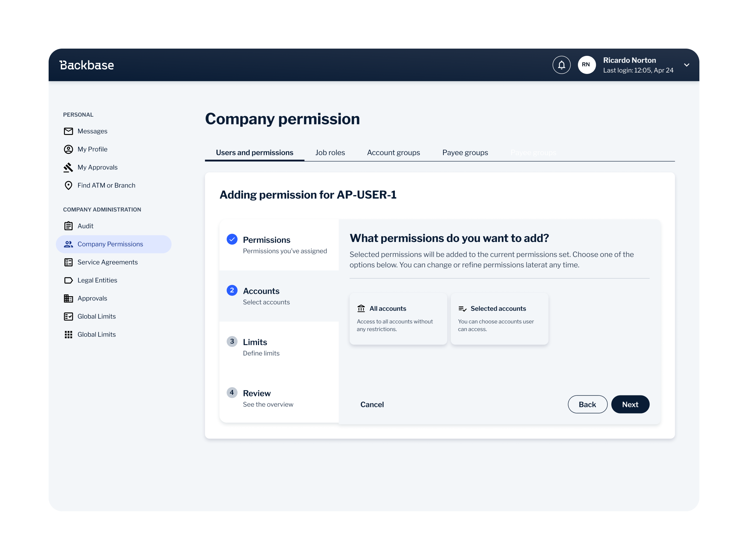Click the Next button to proceed

631,404
